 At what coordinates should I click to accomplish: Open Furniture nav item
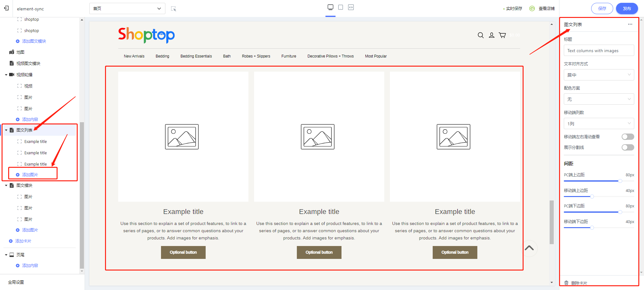[x=289, y=56]
